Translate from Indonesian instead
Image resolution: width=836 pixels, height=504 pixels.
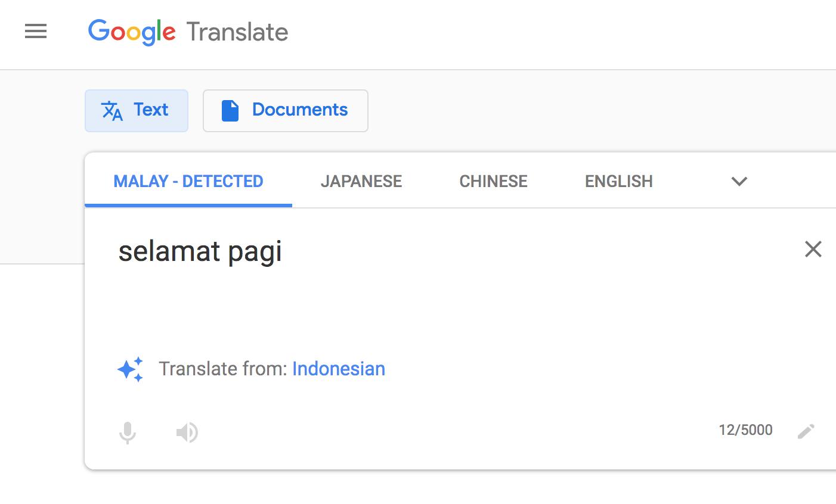click(x=339, y=369)
